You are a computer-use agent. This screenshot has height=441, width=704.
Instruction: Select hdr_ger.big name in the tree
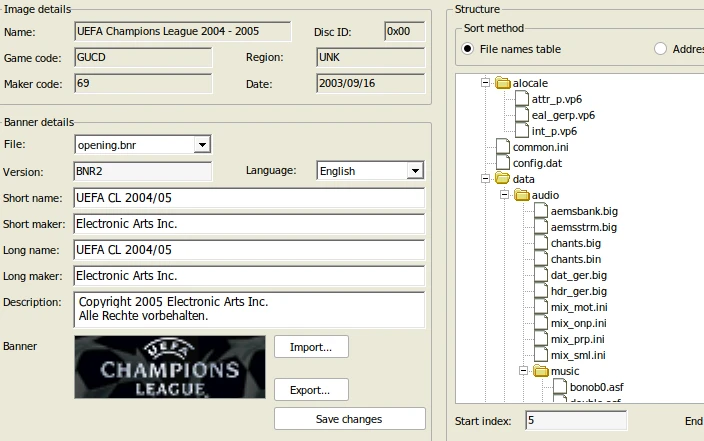click(579, 291)
